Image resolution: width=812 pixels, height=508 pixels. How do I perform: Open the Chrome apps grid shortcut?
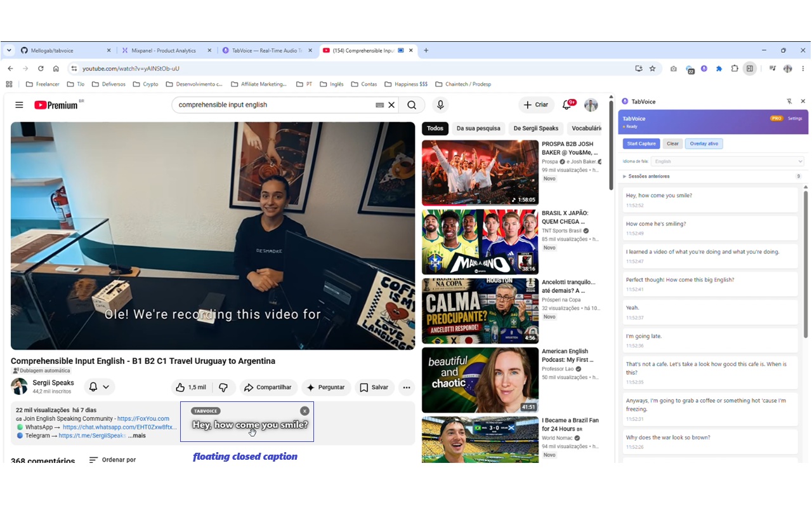tap(9, 84)
